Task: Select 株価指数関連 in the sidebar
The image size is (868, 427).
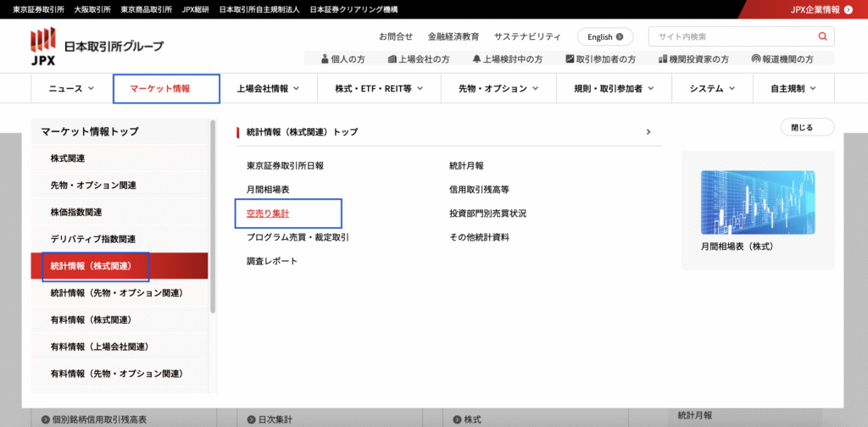Action: click(76, 212)
